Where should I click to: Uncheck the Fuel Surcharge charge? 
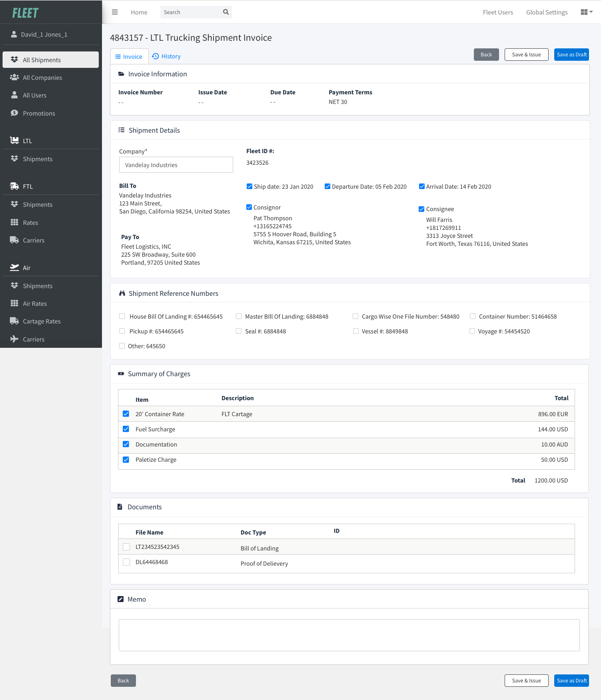(x=126, y=429)
